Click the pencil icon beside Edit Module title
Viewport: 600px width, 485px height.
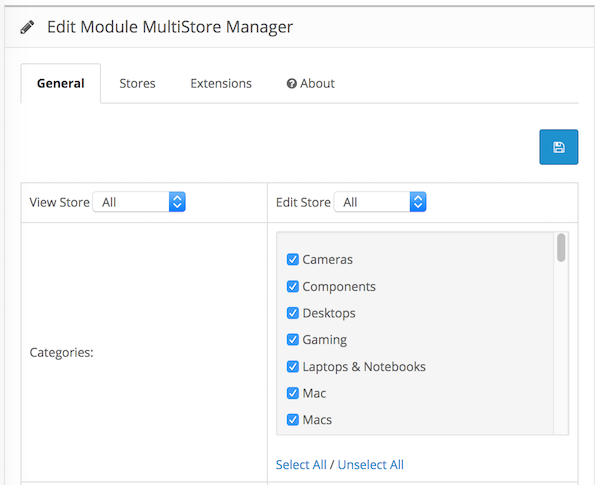click(27, 28)
